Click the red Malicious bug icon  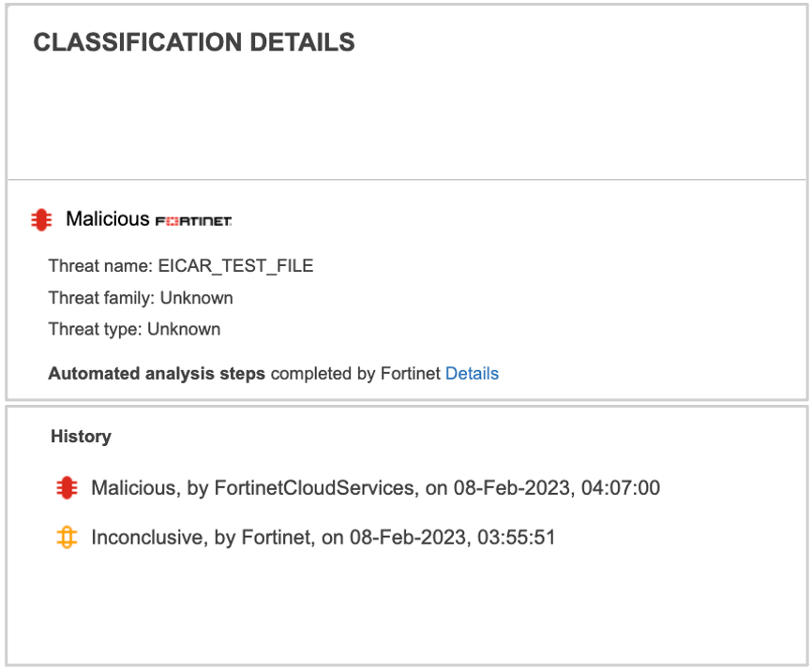tap(41, 220)
